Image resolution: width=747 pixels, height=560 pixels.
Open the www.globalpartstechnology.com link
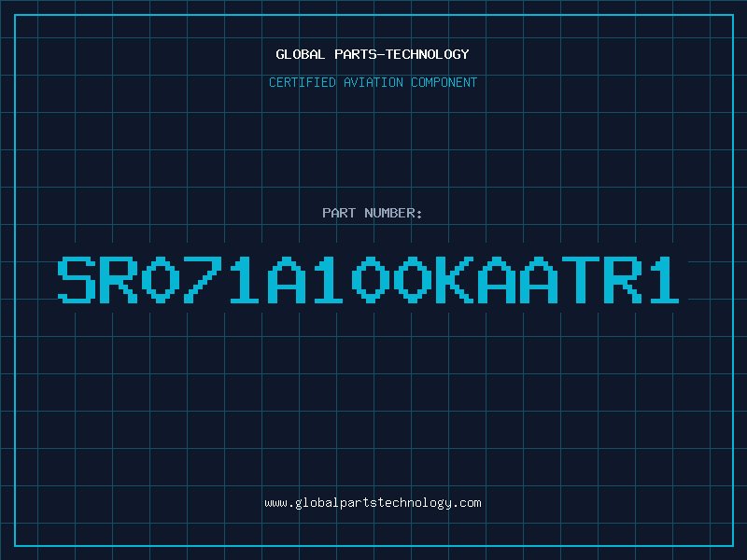point(373,503)
